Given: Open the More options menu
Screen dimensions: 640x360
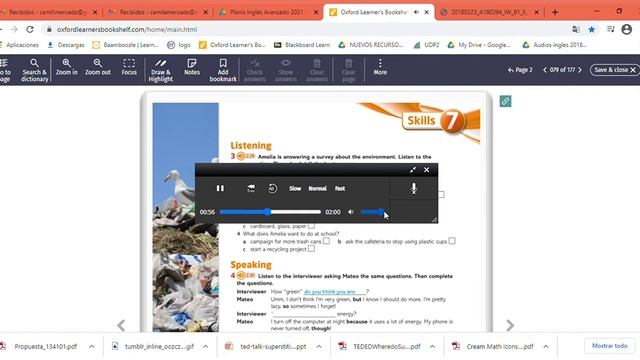Looking at the screenshot, I should [x=380, y=67].
